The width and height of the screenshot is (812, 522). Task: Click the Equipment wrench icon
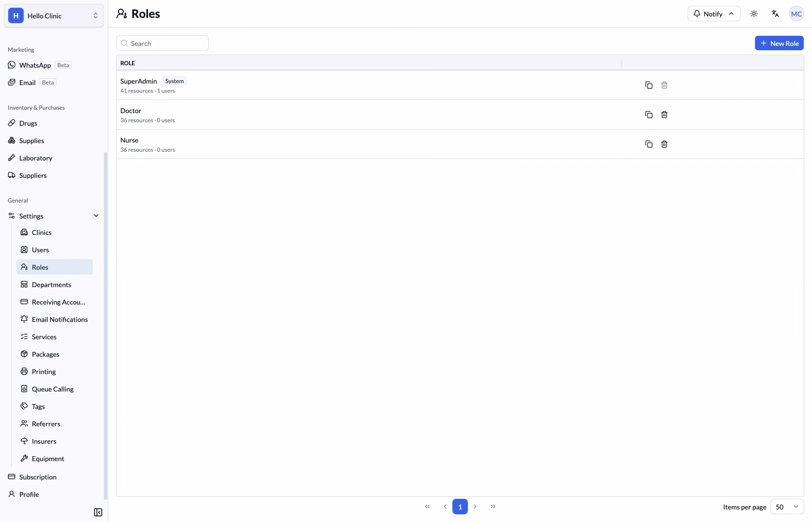[24, 458]
